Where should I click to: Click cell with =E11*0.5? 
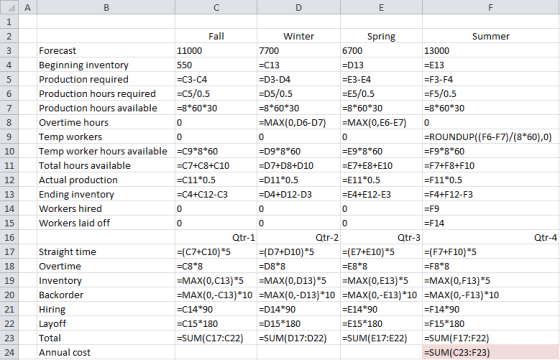click(x=381, y=180)
